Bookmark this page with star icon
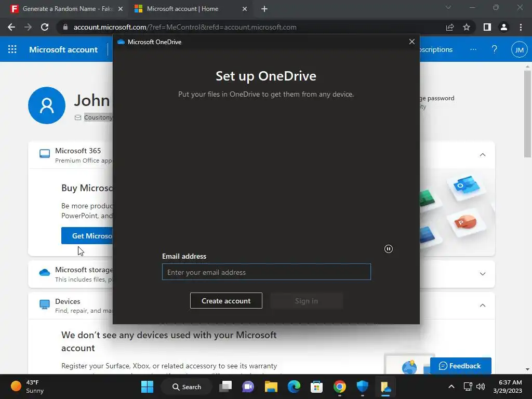532x399 pixels. point(467,27)
